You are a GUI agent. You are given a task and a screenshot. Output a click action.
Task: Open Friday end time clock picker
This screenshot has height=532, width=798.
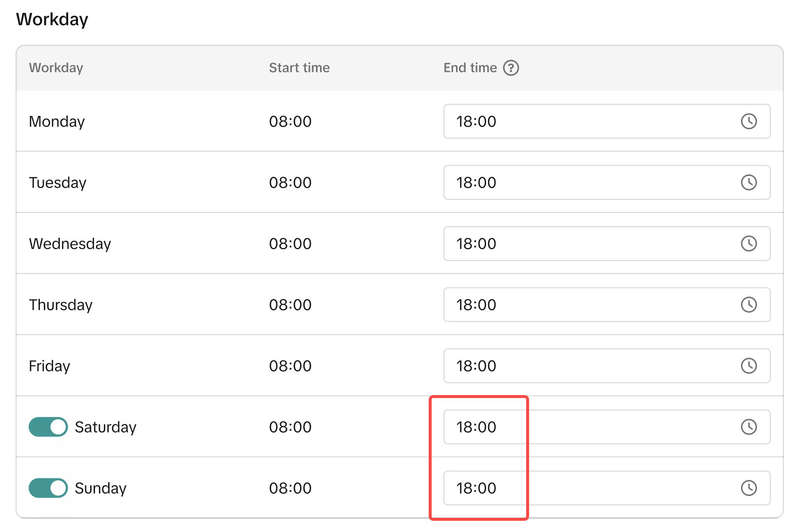tap(748, 366)
